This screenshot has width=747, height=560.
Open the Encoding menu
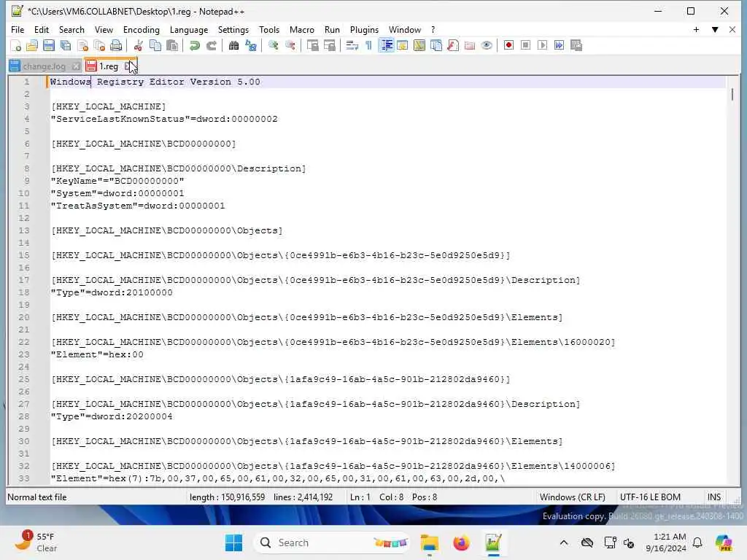tap(142, 29)
